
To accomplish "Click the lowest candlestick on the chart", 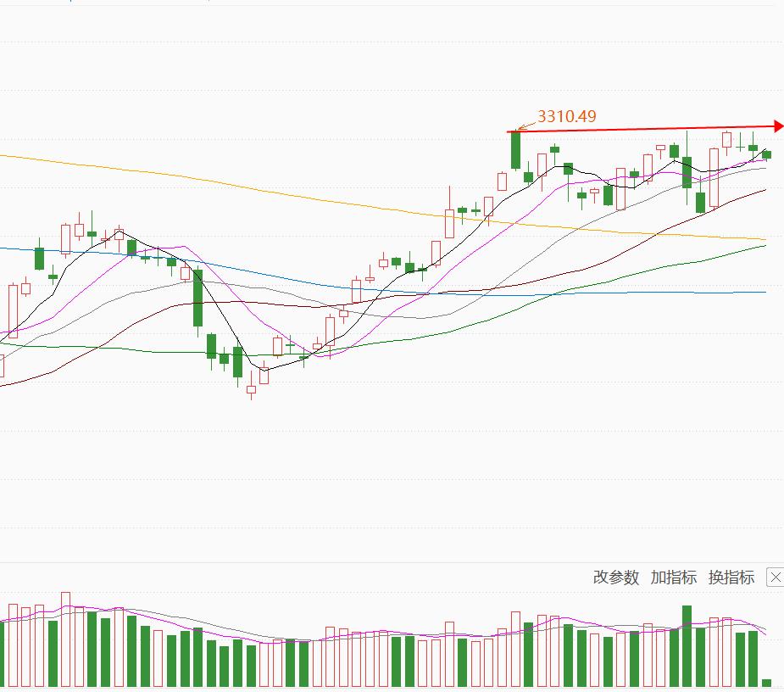I will point(251,391).
